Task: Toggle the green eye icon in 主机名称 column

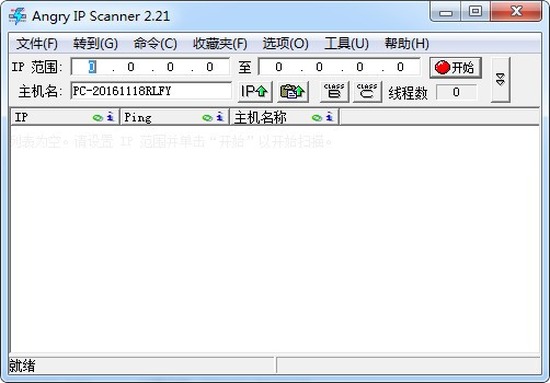Action: point(317,118)
